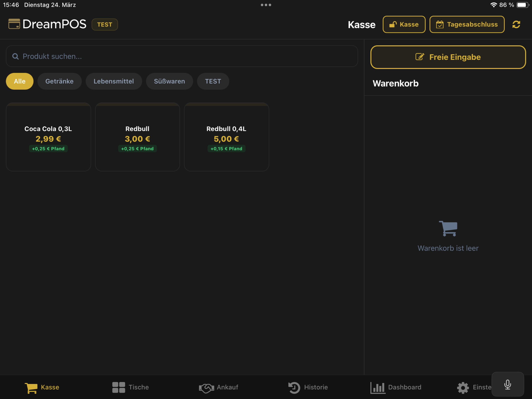Add Redbull 0,4L to cart
The width and height of the screenshot is (532, 399).
(226, 137)
